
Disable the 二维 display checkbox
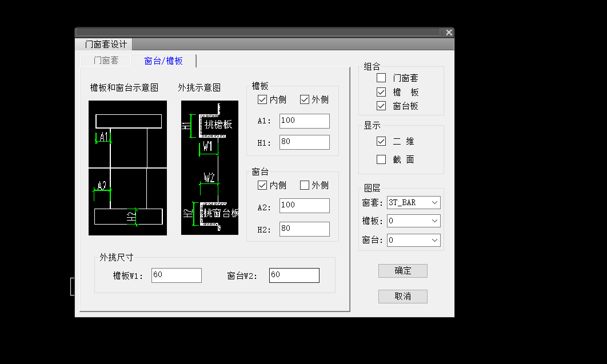[x=381, y=141]
